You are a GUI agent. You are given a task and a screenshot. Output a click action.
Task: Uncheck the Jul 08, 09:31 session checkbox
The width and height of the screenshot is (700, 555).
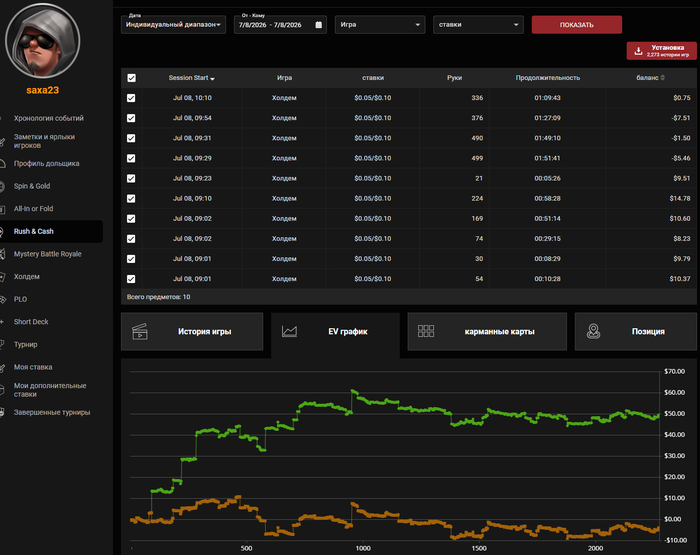tap(131, 138)
